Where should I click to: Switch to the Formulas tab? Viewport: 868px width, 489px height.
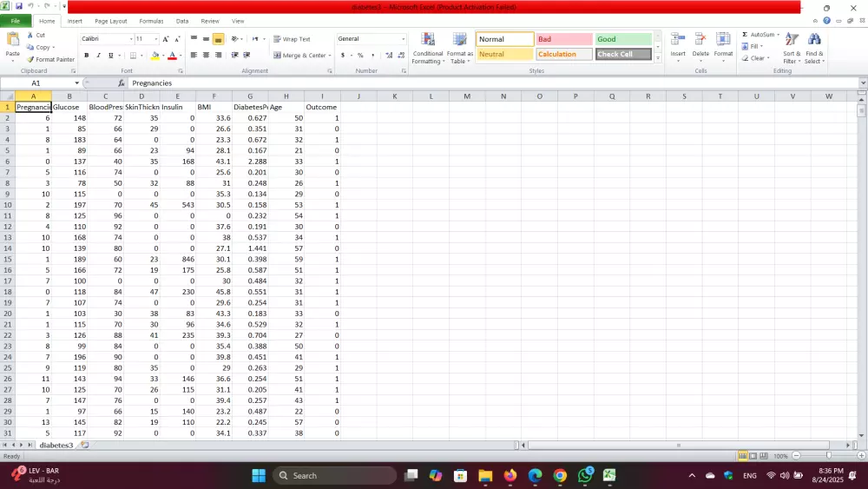coord(151,21)
